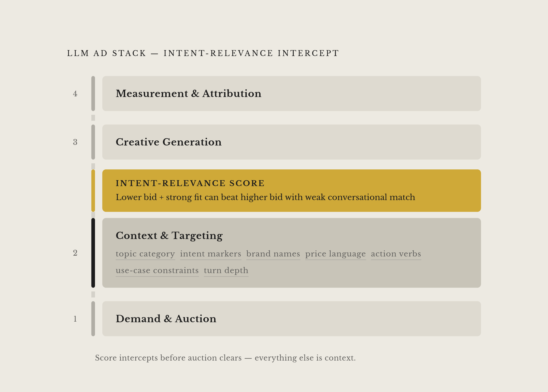Select the 'use-case constraints' tag

click(x=157, y=271)
